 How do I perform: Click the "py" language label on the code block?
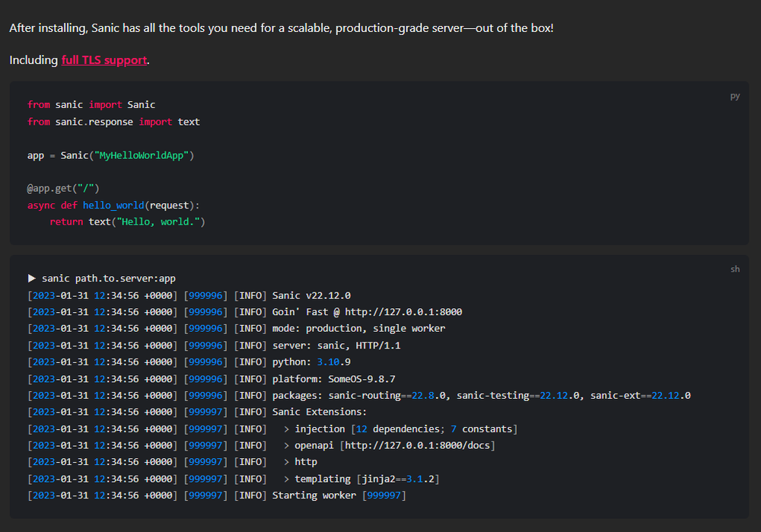coord(735,96)
